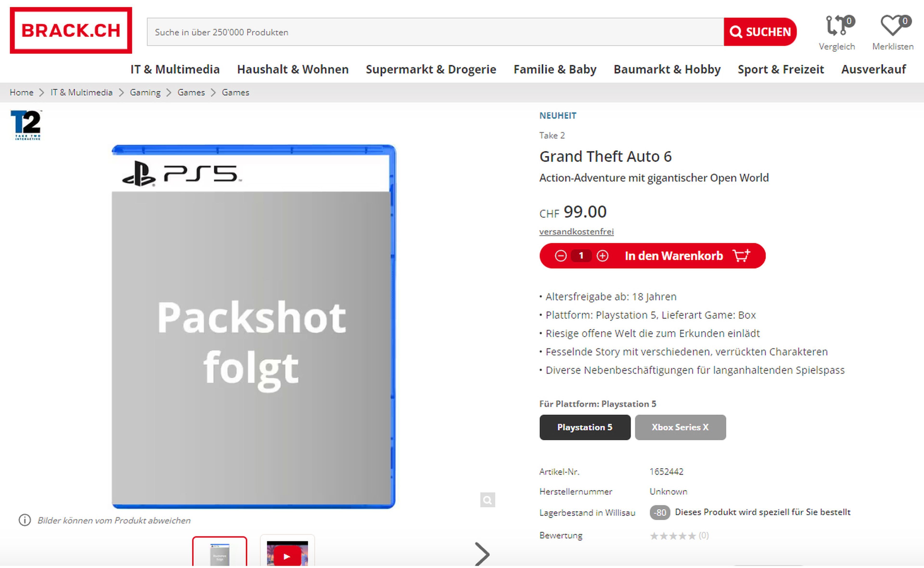This screenshot has height=568, width=924.
Task: Decrease quantity with the minus icon
Action: (561, 256)
